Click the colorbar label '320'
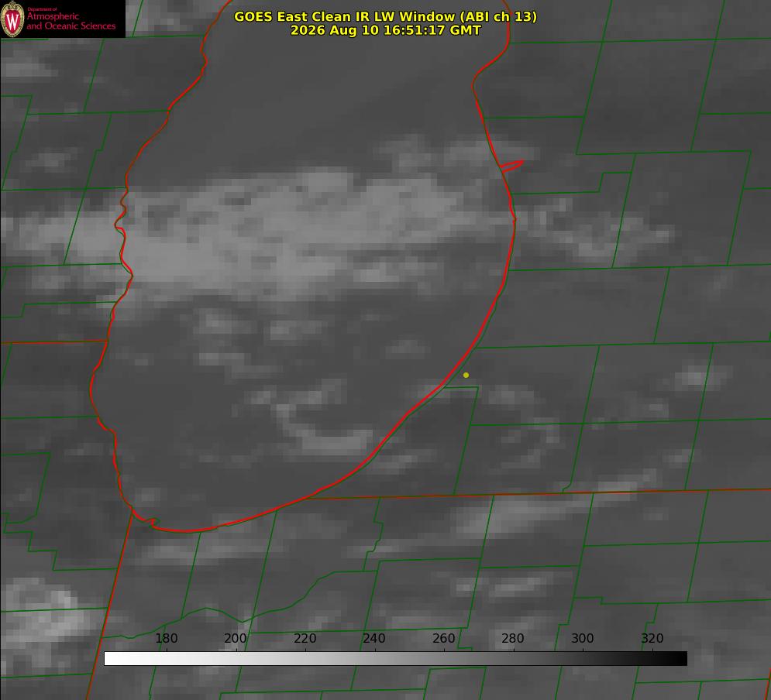This screenshot has height=700, width=771. (652, 638)
